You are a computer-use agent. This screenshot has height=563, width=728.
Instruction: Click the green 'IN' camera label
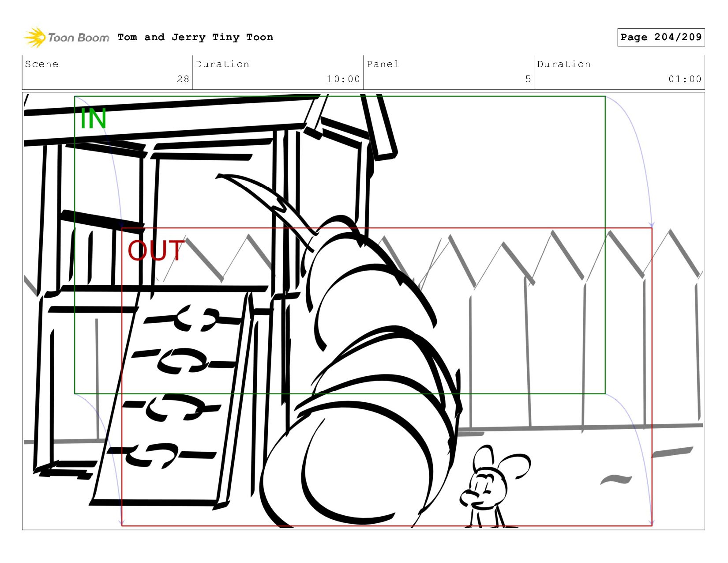click(x=93, y=119)
